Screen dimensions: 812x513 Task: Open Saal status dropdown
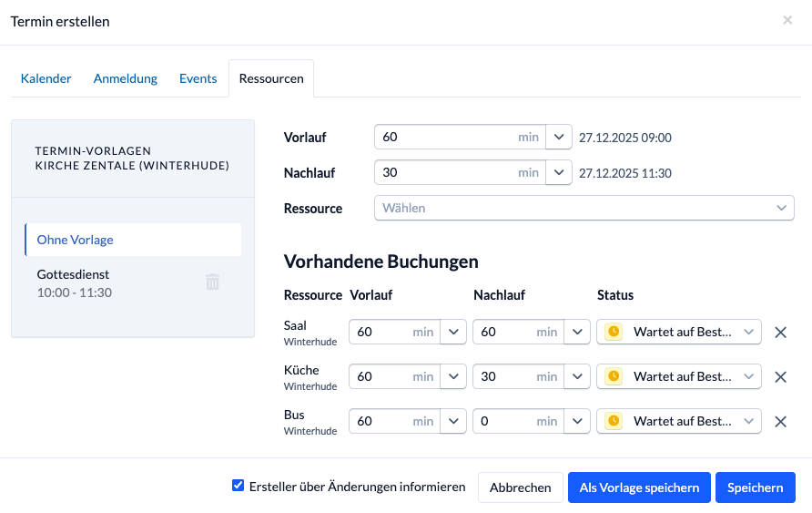(x=679, y=332)
